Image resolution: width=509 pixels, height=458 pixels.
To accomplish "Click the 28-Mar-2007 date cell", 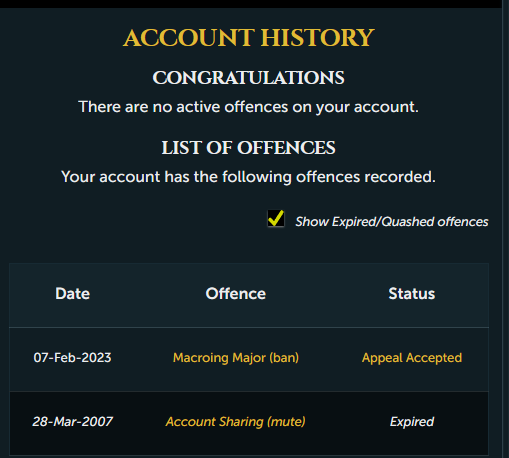I will click(x=72, y=422).
